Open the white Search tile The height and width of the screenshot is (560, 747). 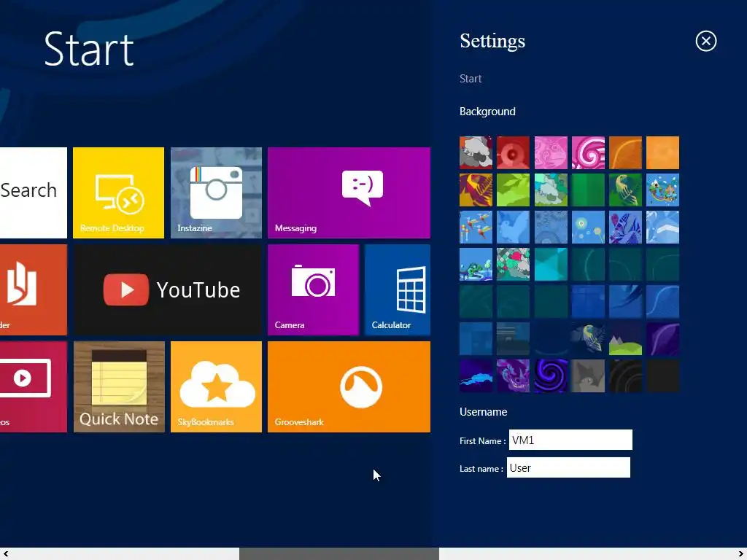pyautogui.click(x=34, y=192)
